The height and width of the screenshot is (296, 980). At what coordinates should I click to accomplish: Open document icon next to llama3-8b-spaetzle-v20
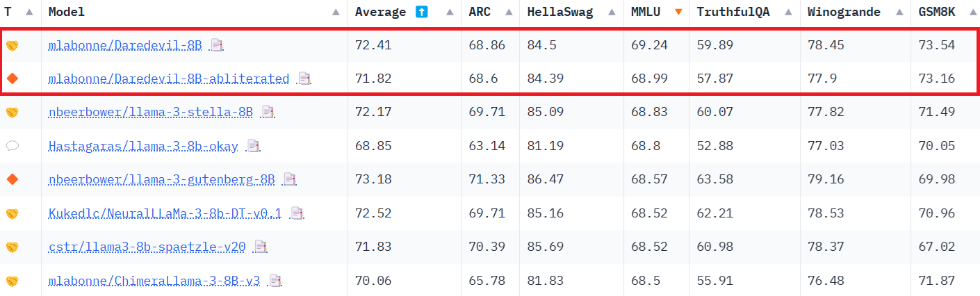click(261, 247)
